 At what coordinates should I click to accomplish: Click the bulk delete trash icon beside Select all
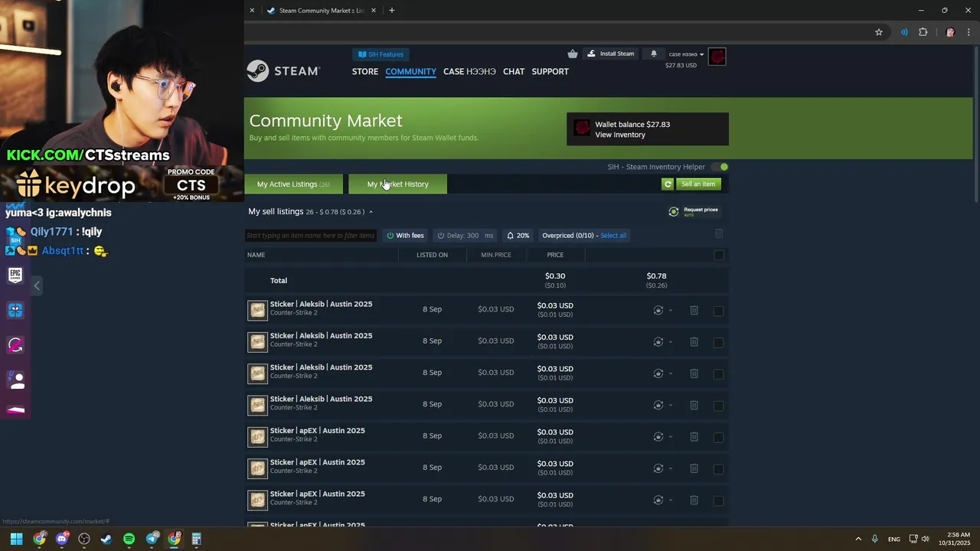coord(718,233)
